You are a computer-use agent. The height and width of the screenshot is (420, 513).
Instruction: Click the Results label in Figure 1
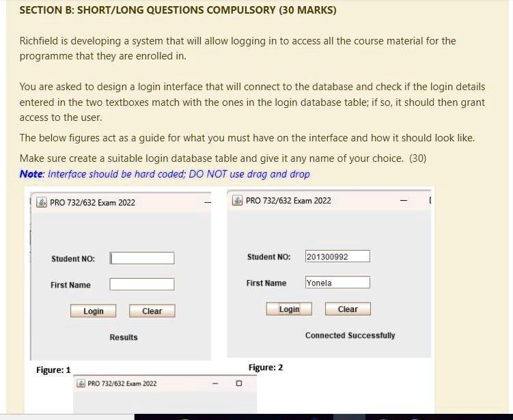pyautogui.click(x=124, y=337)
